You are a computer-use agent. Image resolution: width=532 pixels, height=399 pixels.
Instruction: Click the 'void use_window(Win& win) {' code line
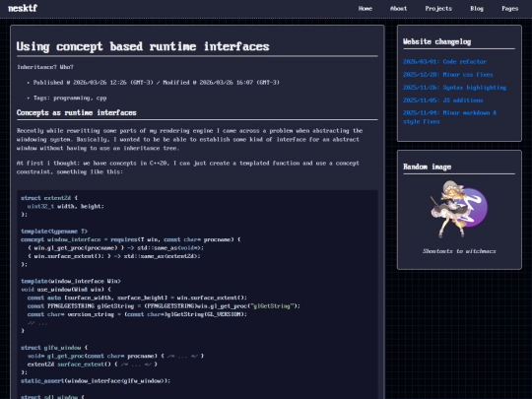click(x=66, y=290)
